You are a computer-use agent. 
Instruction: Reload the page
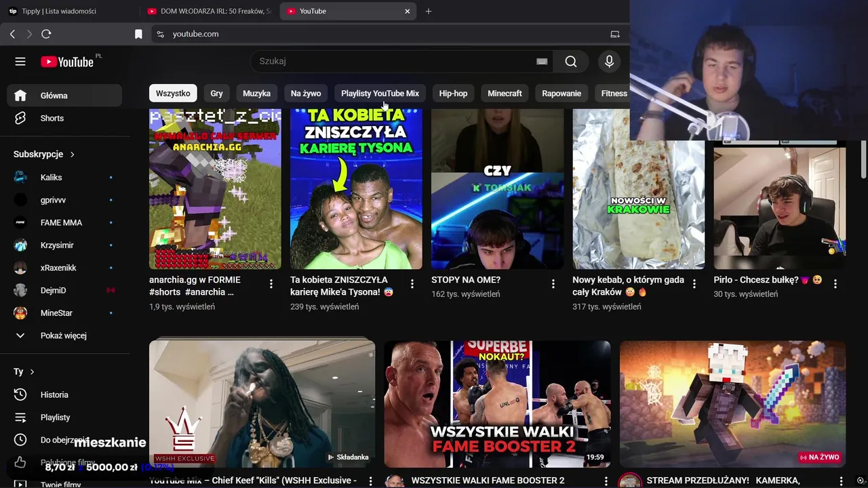46,34
